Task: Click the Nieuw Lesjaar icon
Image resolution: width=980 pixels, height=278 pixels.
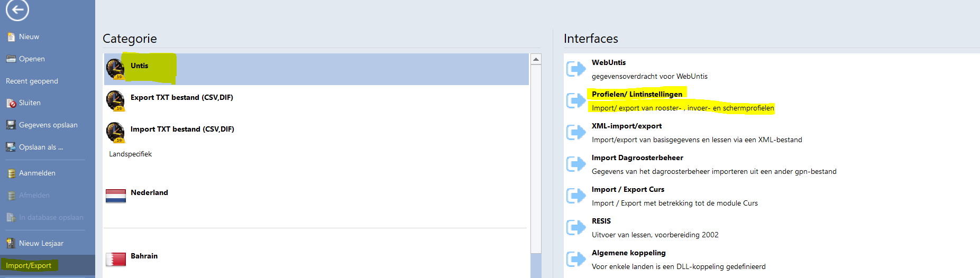Action: coord(11,244)
